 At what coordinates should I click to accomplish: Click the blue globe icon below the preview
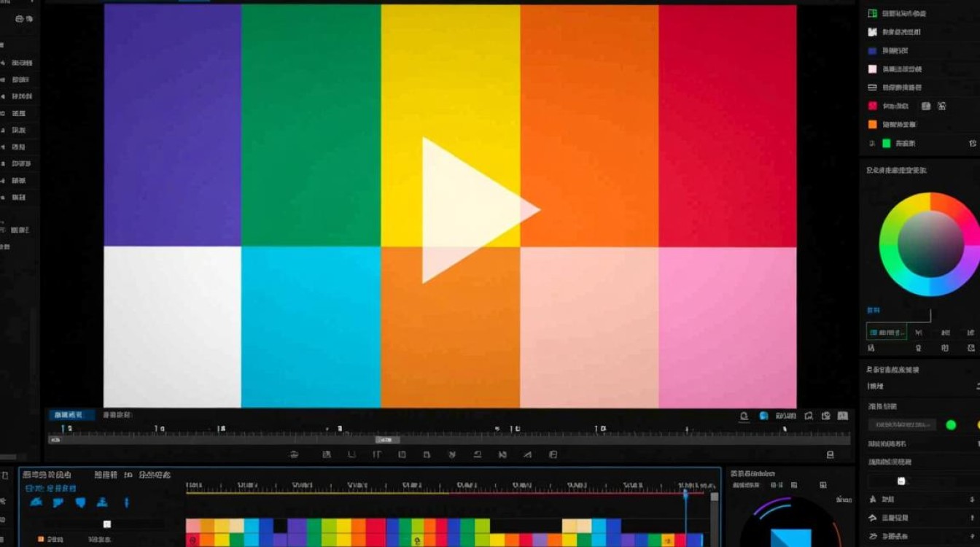coord(763,416)
